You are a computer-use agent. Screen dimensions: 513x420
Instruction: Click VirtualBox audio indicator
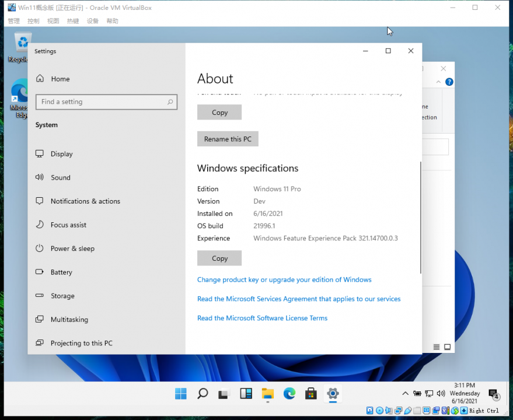pyautogui.click(x=389, y=410)
